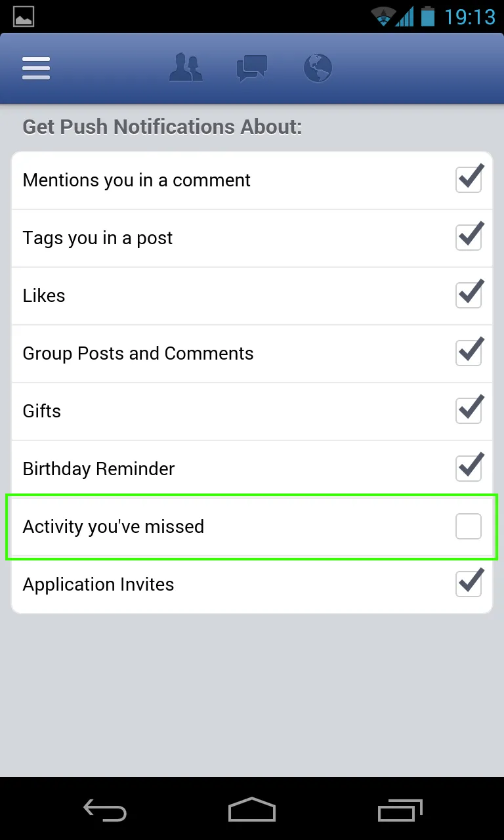Open the friend requests icon

[186, 68]
